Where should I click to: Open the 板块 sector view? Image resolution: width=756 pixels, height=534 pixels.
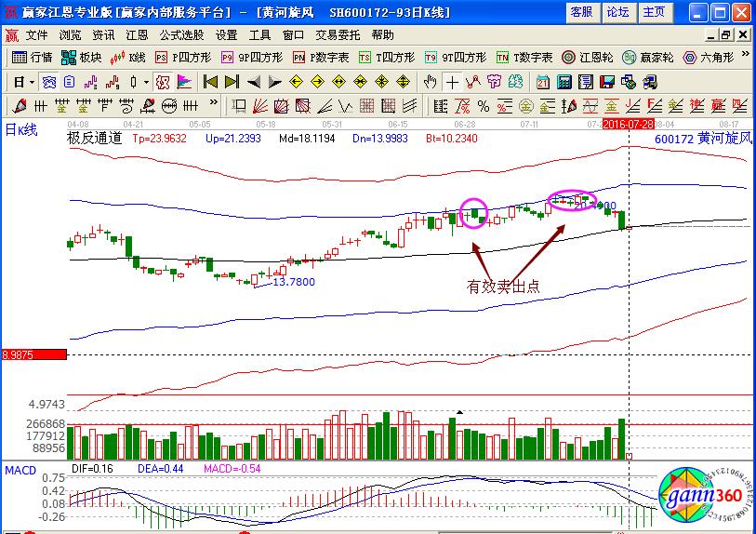[x=83, y=57]
